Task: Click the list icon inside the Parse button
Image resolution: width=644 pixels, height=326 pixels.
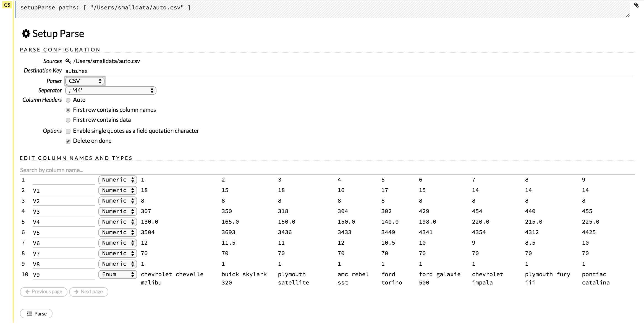Action: pos(30,313)
